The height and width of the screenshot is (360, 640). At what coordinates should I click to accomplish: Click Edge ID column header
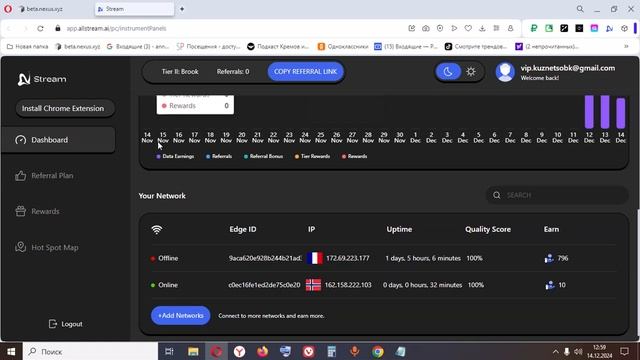coord(243,229)
